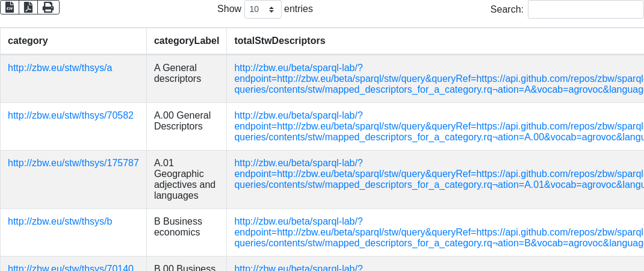Export the table as CSV

(10, 7)
